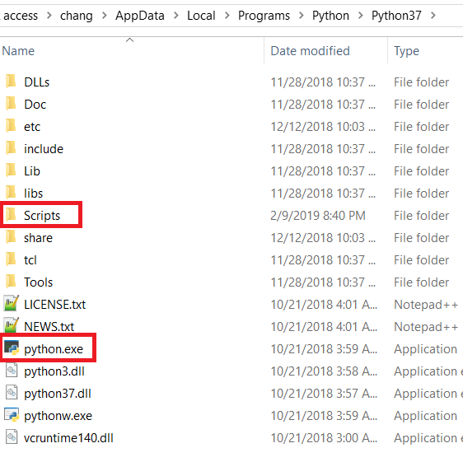Select the file name python3.dll
Image resolution: width=463 pixels, height=476 pixels.
point(54,371)
